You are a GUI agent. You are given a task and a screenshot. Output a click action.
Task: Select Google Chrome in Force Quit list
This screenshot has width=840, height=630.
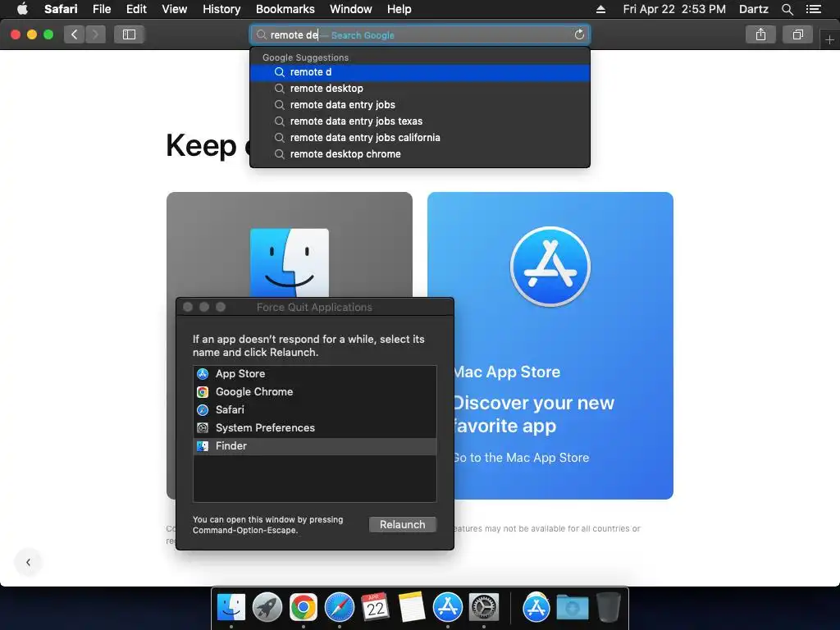point(314,392)
